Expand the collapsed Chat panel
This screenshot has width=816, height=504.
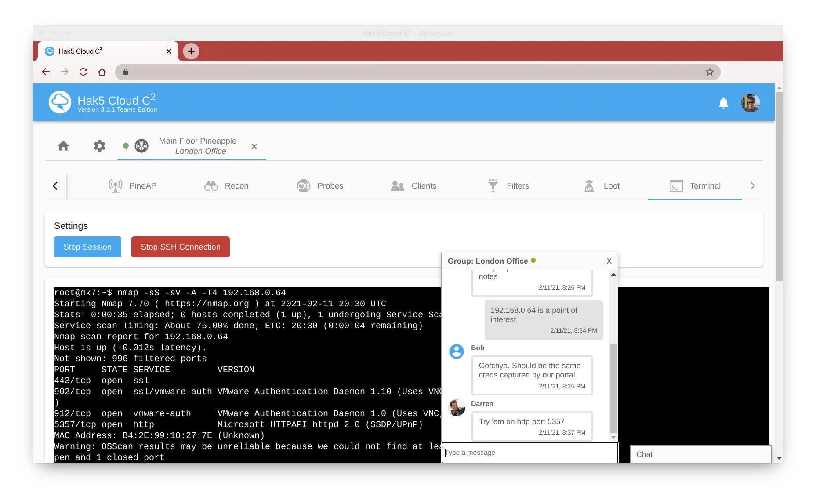pyautogui.click(x=700, y=454)
